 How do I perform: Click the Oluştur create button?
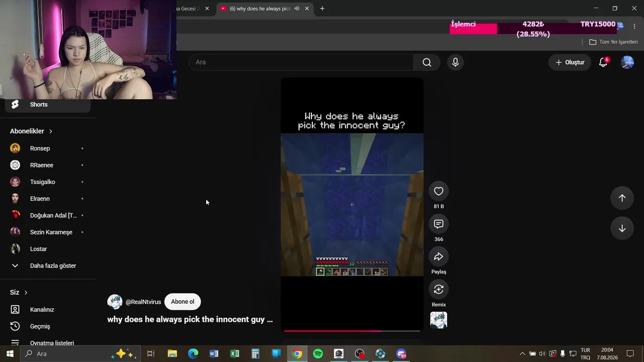point(570,62)
